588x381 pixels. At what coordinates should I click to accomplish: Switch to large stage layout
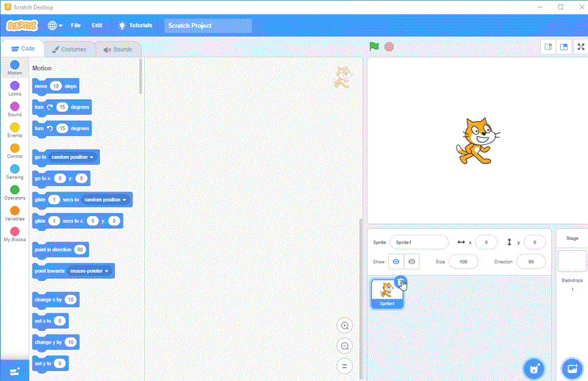click(564, 47)
